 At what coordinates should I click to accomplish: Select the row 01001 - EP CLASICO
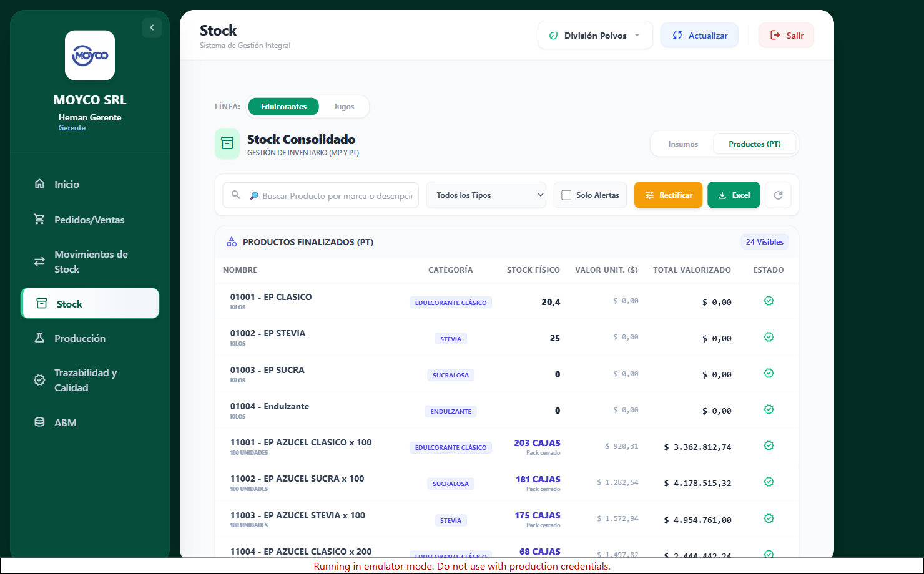(507, 301)
